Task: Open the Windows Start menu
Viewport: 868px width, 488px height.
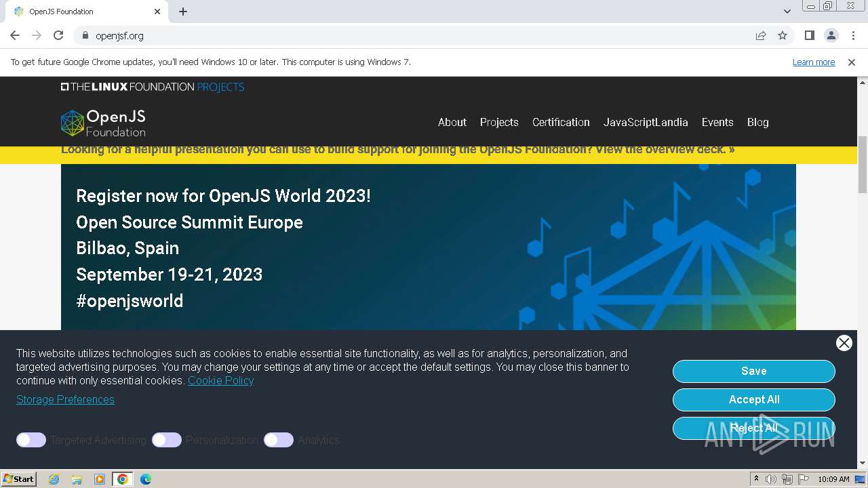Action: [18, 479]
